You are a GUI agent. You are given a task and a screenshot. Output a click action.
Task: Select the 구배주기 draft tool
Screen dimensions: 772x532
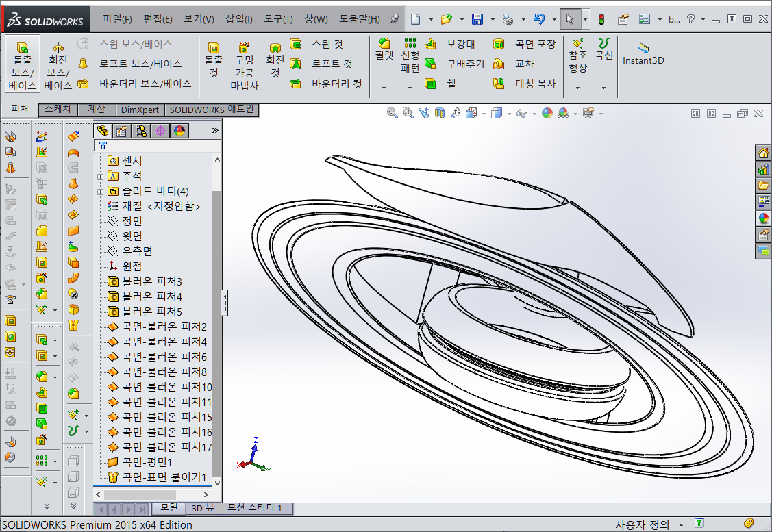click(x=454, y=64)
